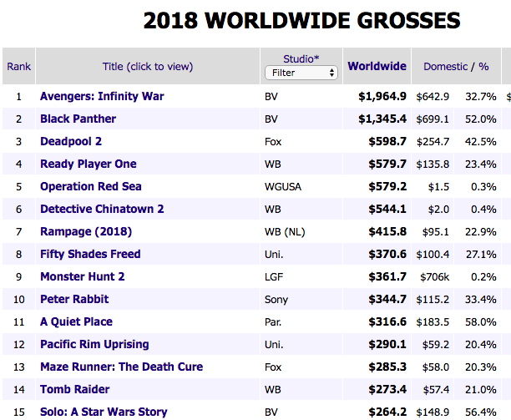Select the $699.1 domestic gross value
Screen dimensions: 511x420
point(433,119)
